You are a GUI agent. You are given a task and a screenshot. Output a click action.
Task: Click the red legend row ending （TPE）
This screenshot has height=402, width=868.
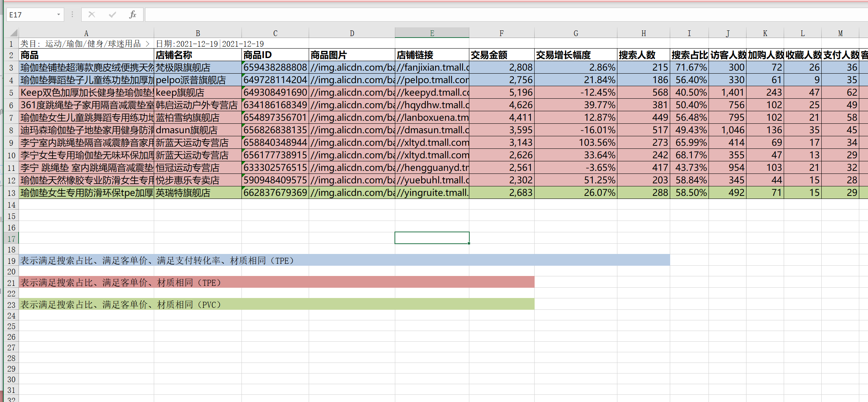point(277,282)
